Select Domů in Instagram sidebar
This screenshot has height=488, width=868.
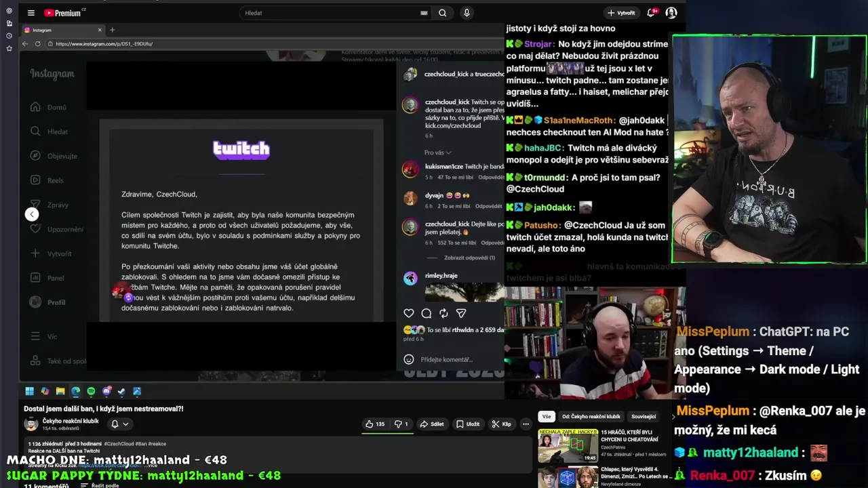pos(49,107)
